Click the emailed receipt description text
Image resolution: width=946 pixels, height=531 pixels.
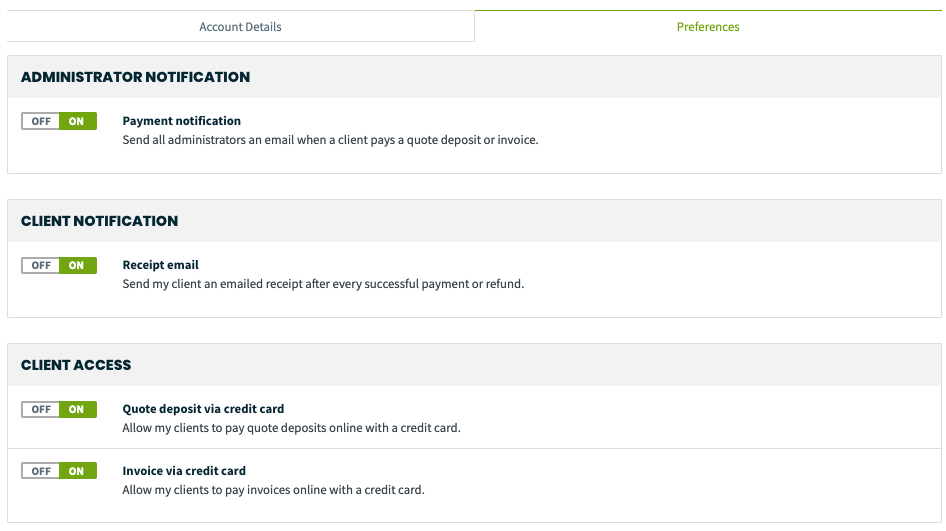click(323, 284)
